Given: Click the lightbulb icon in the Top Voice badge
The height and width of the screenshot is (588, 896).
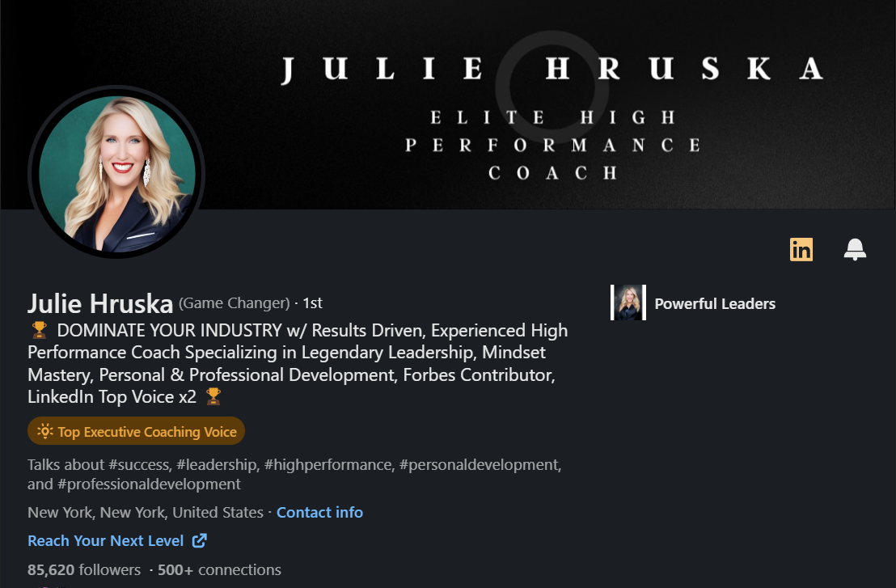Looking at the screenshot, I should pos(45,431).
